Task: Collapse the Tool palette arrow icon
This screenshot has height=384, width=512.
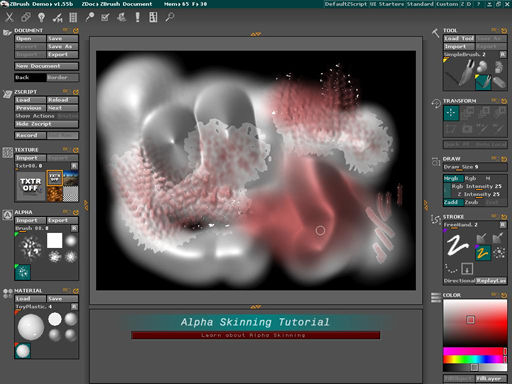Action: coord(504,31)
